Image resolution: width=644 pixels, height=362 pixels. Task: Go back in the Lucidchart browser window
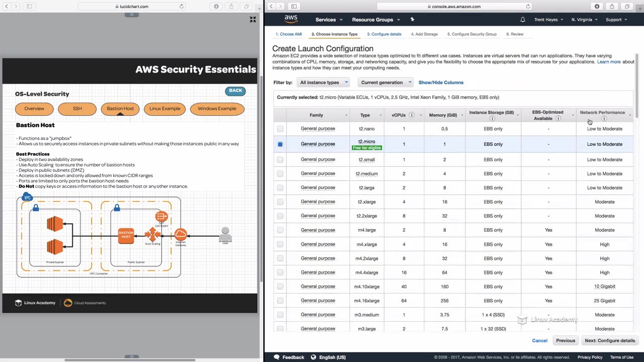(x=7, y=7)
